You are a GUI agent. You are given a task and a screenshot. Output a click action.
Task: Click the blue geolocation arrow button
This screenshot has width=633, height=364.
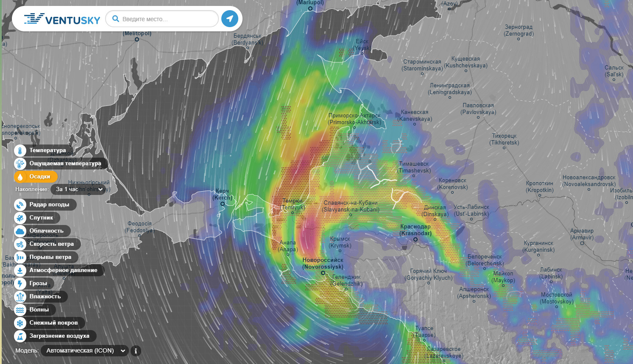(x=230, y=19)
